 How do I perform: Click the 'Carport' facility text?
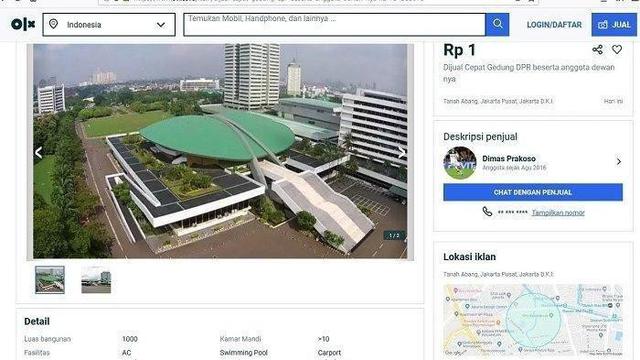pos(329,353)
